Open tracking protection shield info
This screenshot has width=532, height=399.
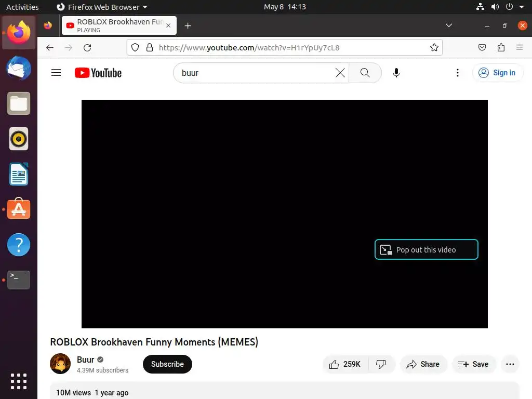[x=135, y=47]
